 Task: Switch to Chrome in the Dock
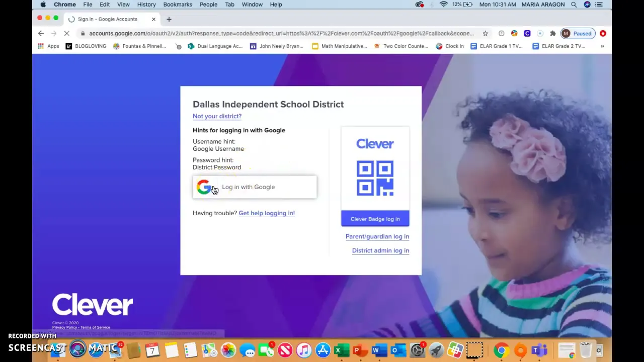[501, 350]
